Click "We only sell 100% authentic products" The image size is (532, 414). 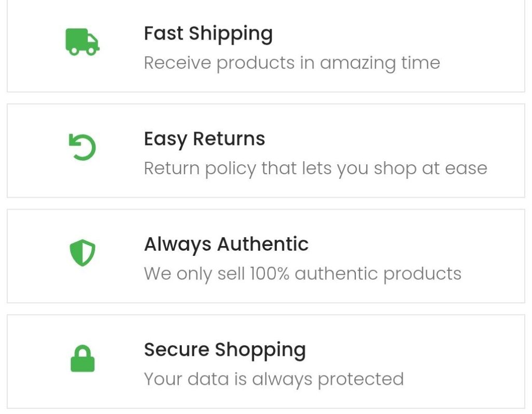coord(302,274)
